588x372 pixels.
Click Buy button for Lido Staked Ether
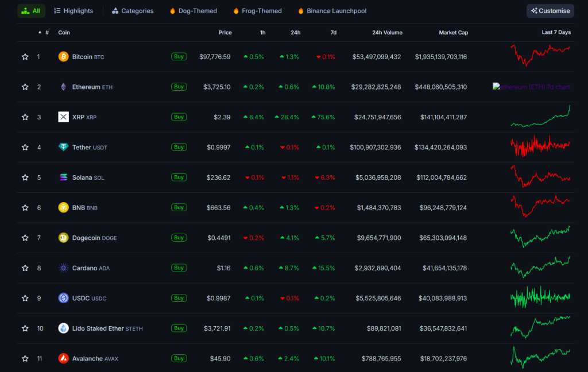click(x=179, y=328)
